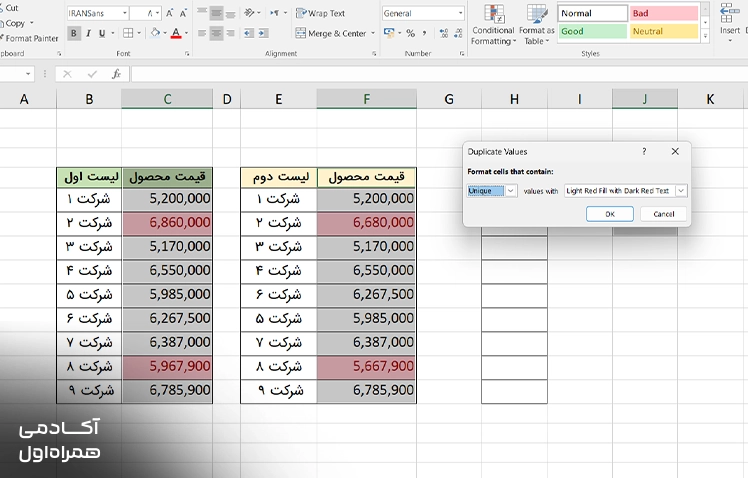Select column F header
Image resolution: width=748 pixels, height=478 pixels.
click(x=366, y=99)
